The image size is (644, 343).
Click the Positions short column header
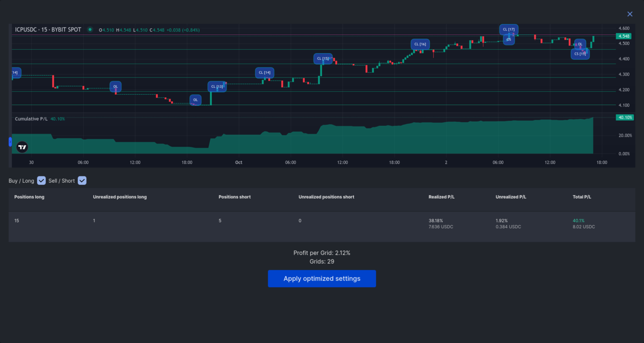click(235, 197)
